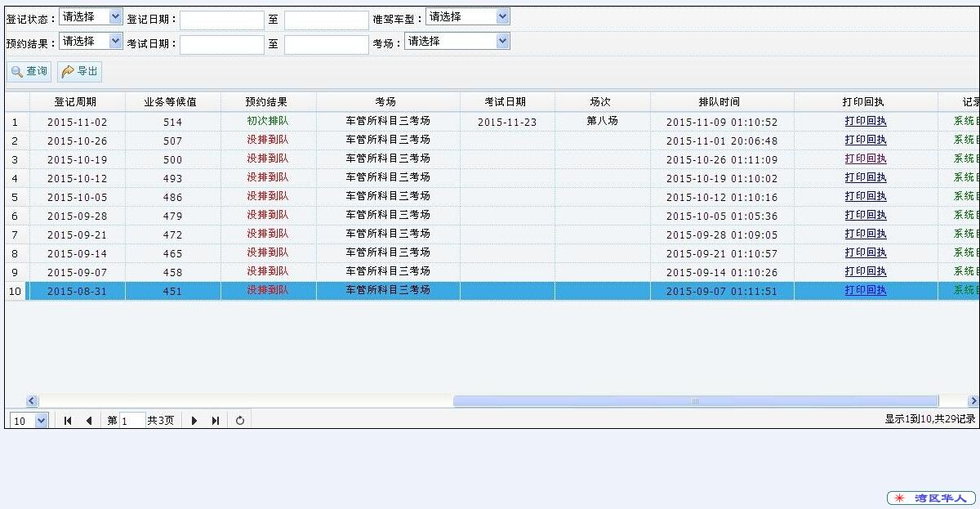Open 打印回执 link for 2015-08-31 row
The height and width of the screenshot is (509, 980).
pos(865,290)
